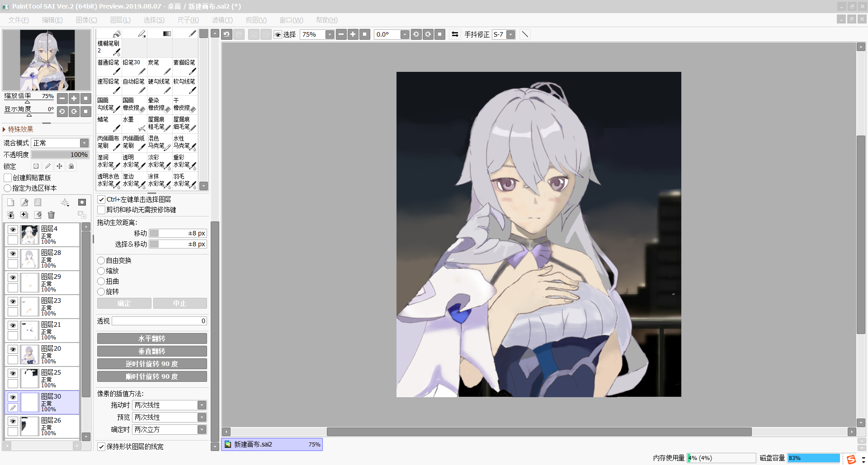The width and height of the screenshot is (868, 465).
Task: Open the 滤镜(T) menu
Action: (222, 20)
